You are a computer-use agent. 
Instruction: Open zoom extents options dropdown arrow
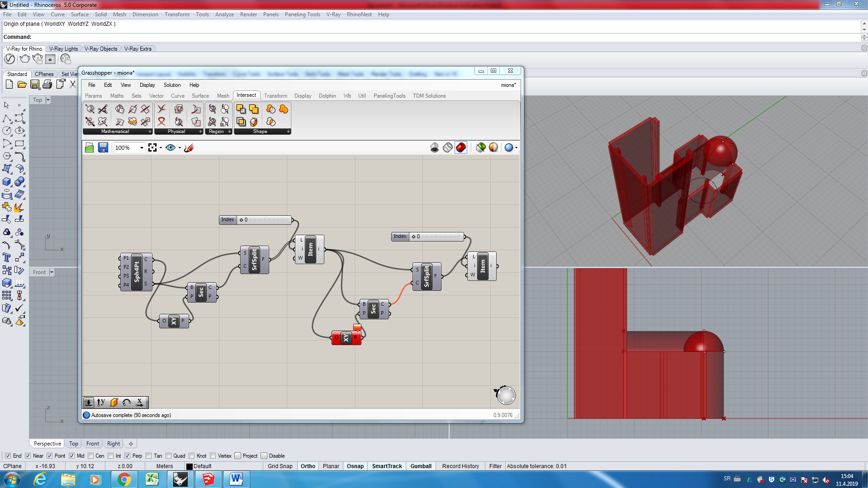tap(161, 148)
